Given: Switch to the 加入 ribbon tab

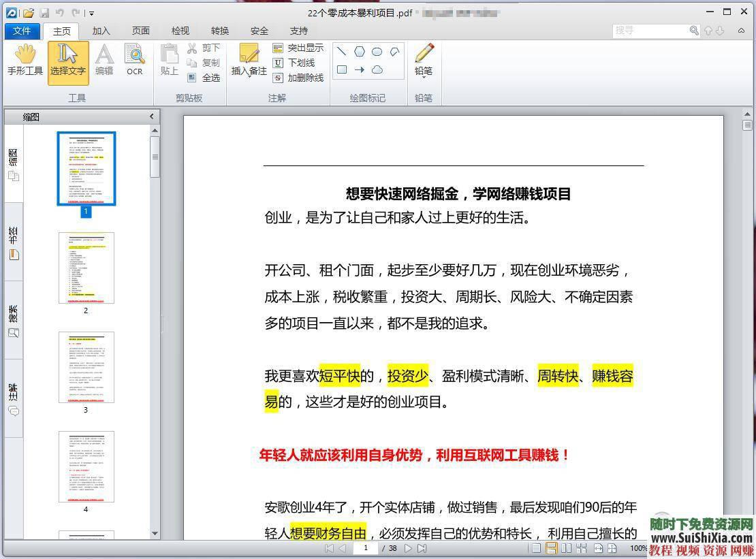Looking at the screenshot, I should tap(101, 31).
